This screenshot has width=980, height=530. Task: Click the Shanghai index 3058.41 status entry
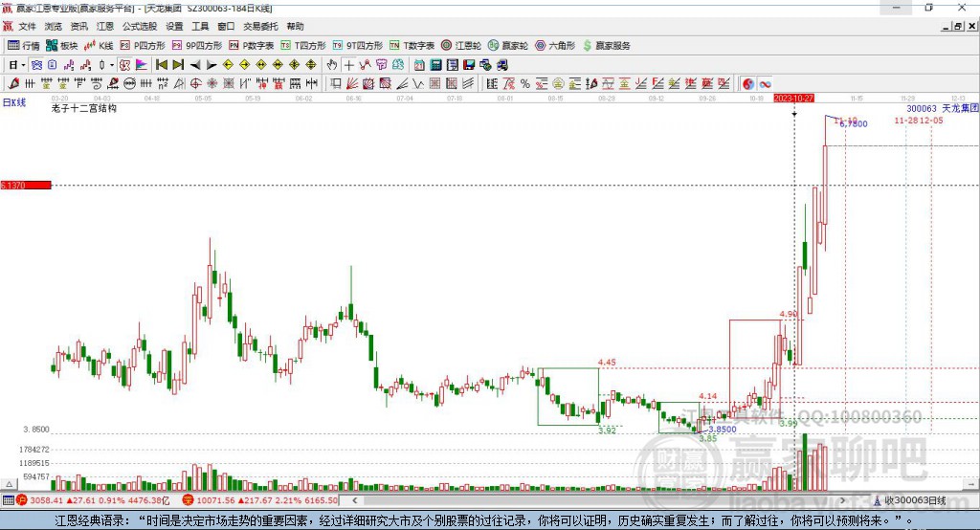[93, 500]
